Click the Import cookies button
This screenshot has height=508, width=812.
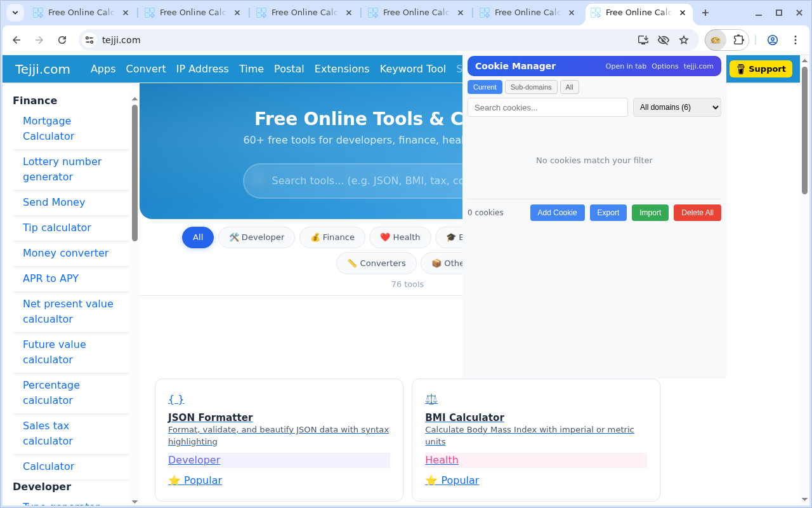[650, 213]
